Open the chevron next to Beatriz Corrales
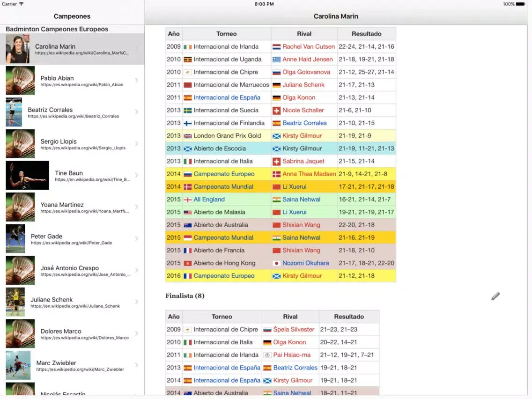 (136, 112)
